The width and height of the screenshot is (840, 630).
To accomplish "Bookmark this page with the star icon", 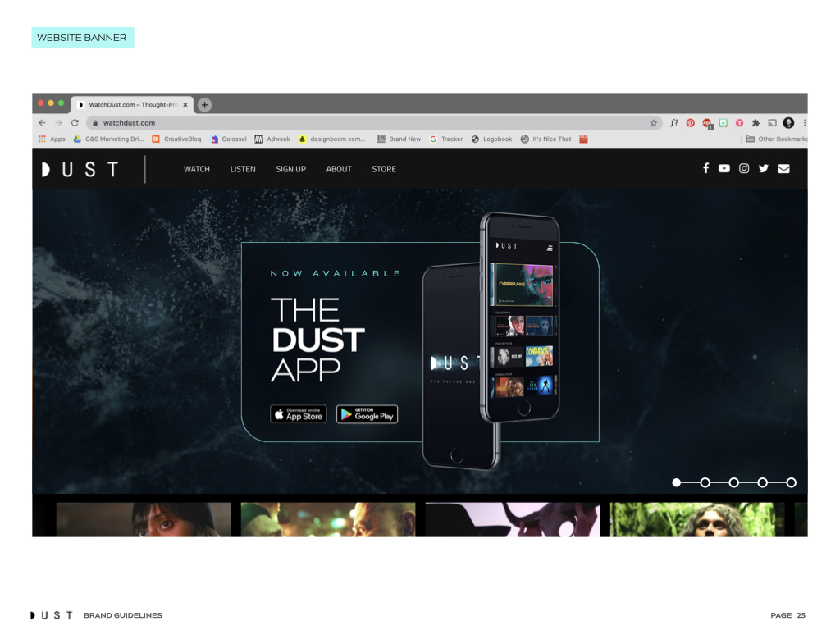I will point(654,123).
